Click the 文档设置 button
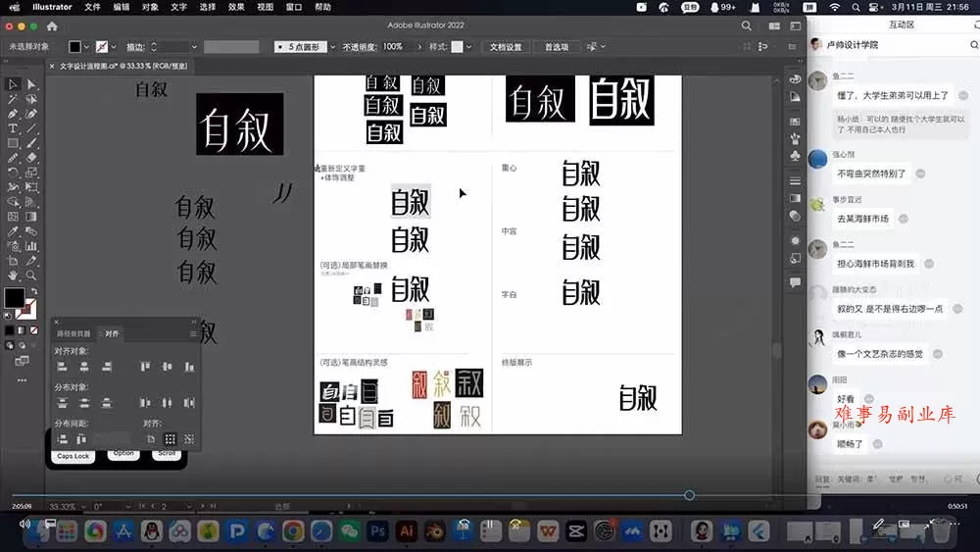This screenshot has width=980, height=552. point(506,47)
